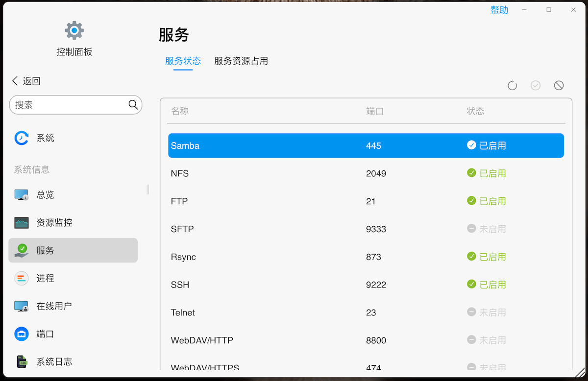Switch to the 服务资源占用 tab

pyautogui.click(x=241, y=61)
